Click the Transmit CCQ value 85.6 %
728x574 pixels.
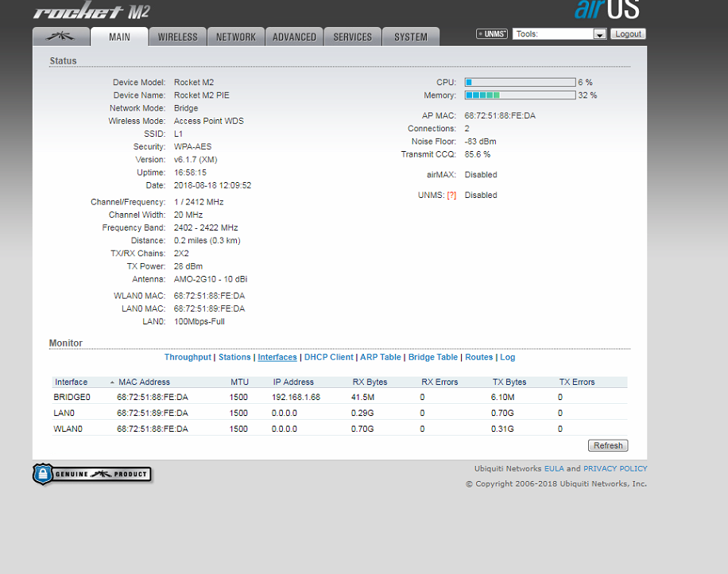(x=478, y=154)
